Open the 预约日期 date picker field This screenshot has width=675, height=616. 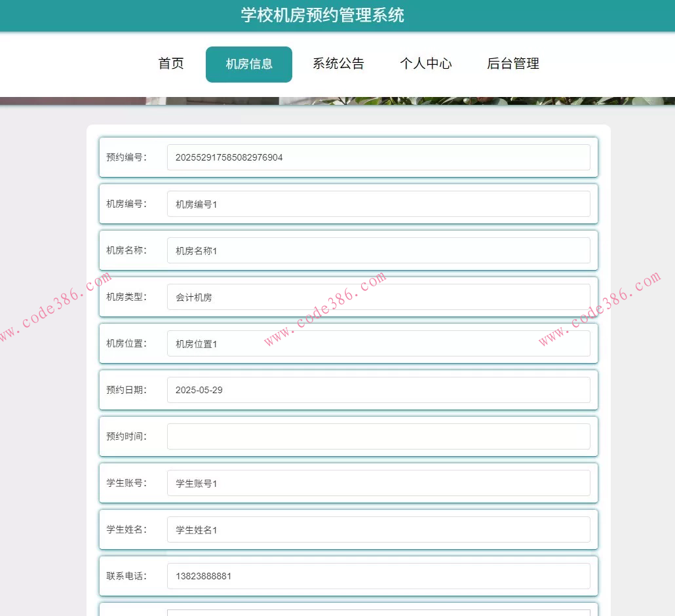(379, 389)
